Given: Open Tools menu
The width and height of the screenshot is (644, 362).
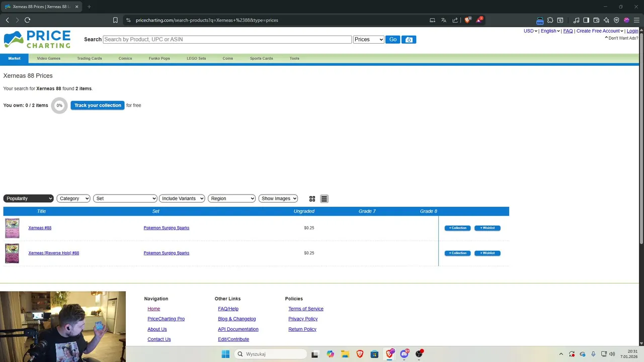Looking at the screenshot, I should (x=294, y=58).
